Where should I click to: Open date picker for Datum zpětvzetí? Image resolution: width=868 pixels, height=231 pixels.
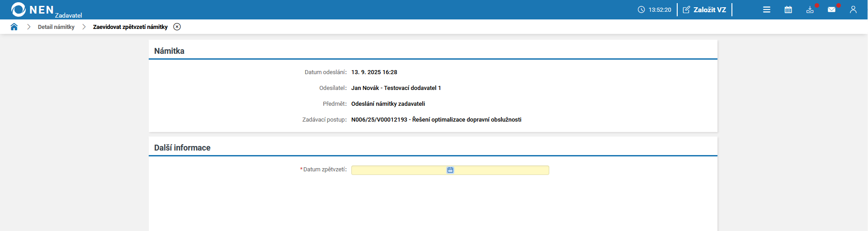[450, 170]
